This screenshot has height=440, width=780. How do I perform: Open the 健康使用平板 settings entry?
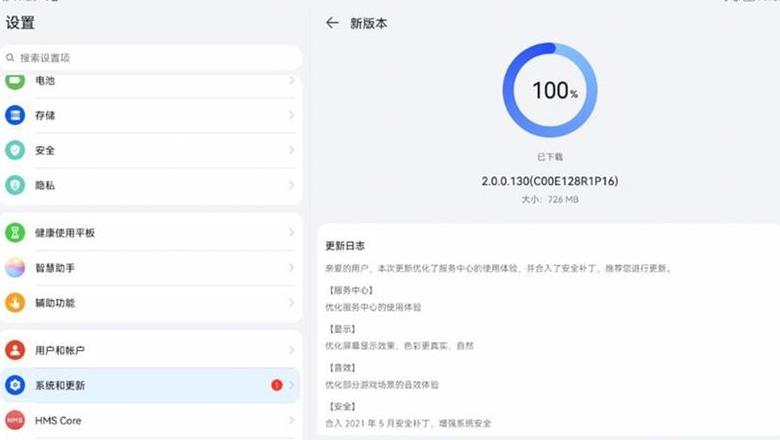coord(151,233)
